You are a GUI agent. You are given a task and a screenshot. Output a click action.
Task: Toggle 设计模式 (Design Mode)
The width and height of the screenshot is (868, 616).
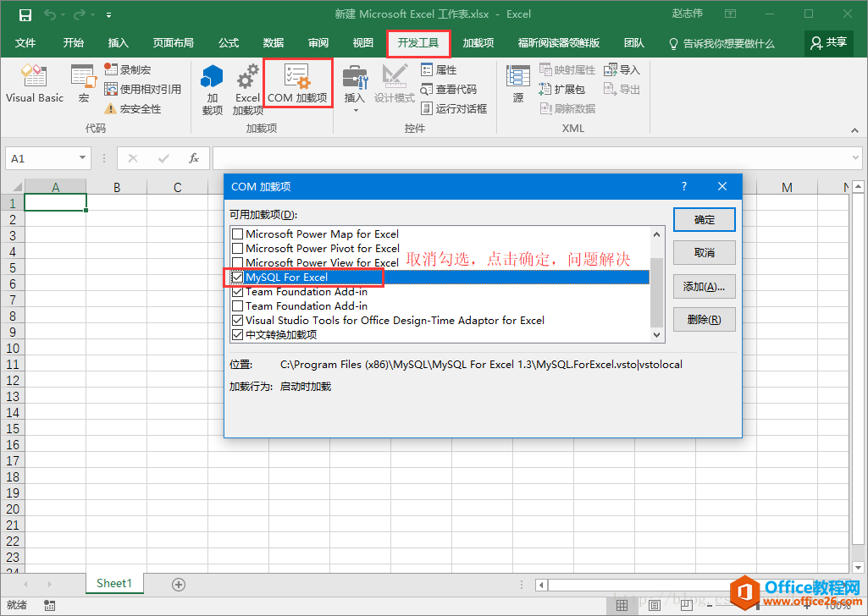(x=394, y=84)
